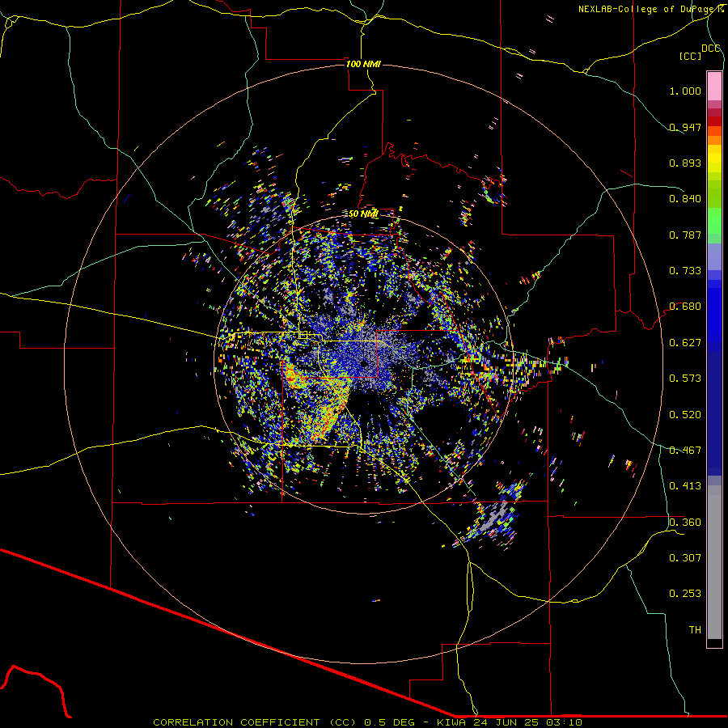Select the 0.307 scale value

tap(685, 558)
